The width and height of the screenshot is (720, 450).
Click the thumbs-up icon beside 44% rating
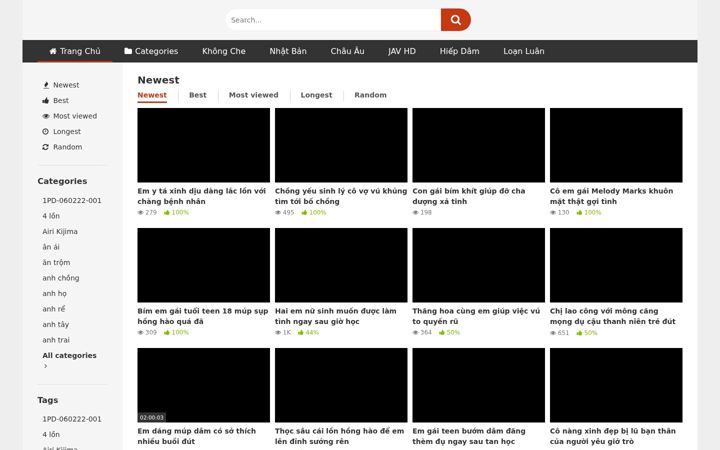pyautogui.click(x=301, y=332)
